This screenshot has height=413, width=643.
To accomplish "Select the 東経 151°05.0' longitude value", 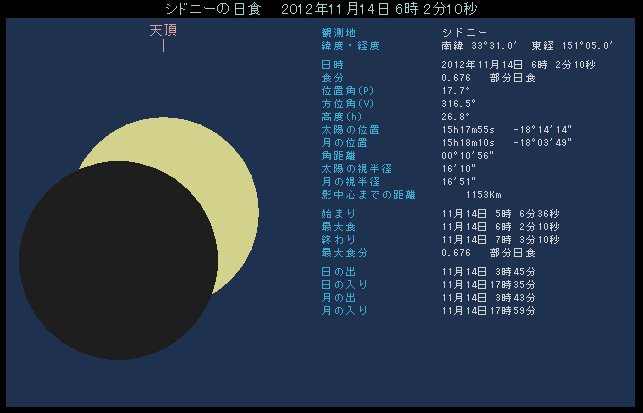I will tap(571, 46).
